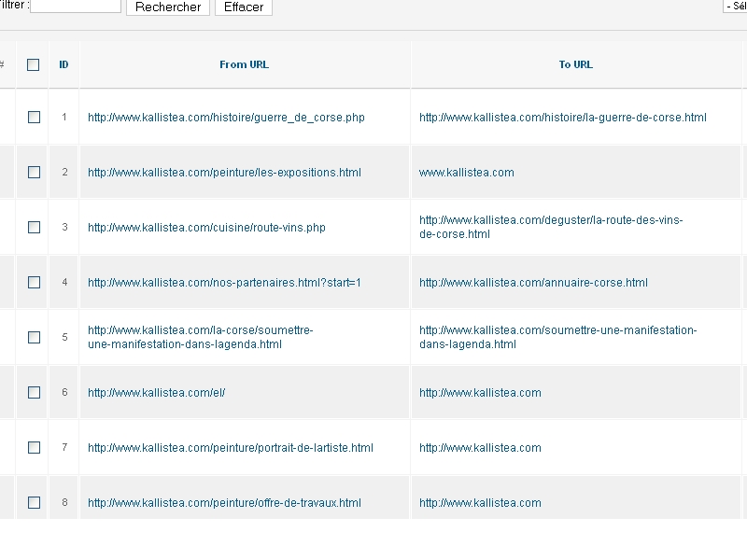Sort by the To URL column header
747x560 pixels.
576,64
